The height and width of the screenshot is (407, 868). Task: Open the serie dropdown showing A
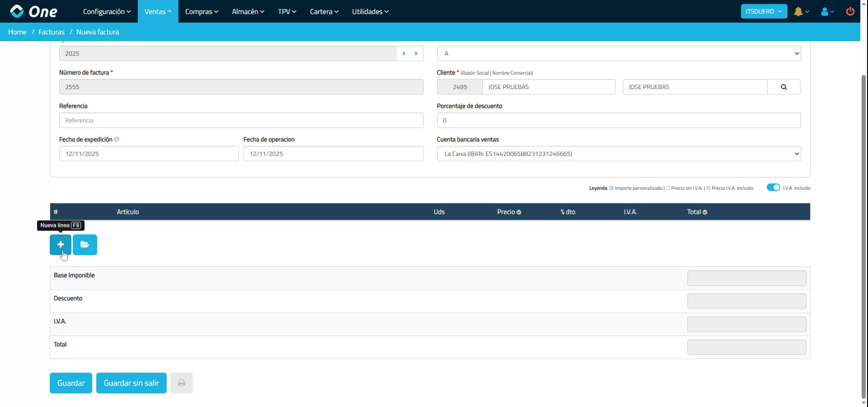(618, 53)
